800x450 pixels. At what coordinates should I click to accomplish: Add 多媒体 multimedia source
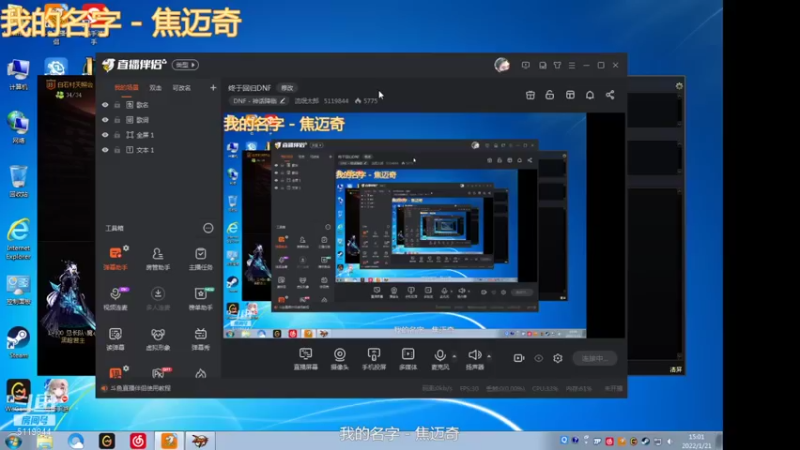408,359
